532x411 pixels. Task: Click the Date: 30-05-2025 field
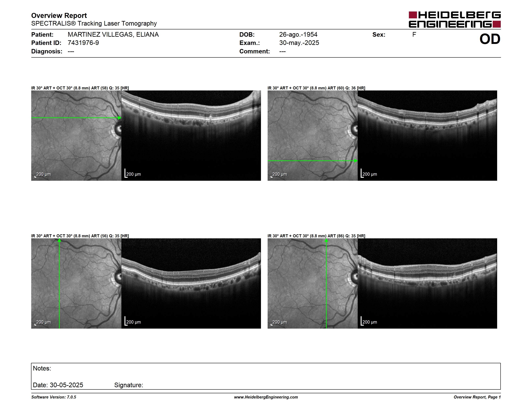coord(58,385)
